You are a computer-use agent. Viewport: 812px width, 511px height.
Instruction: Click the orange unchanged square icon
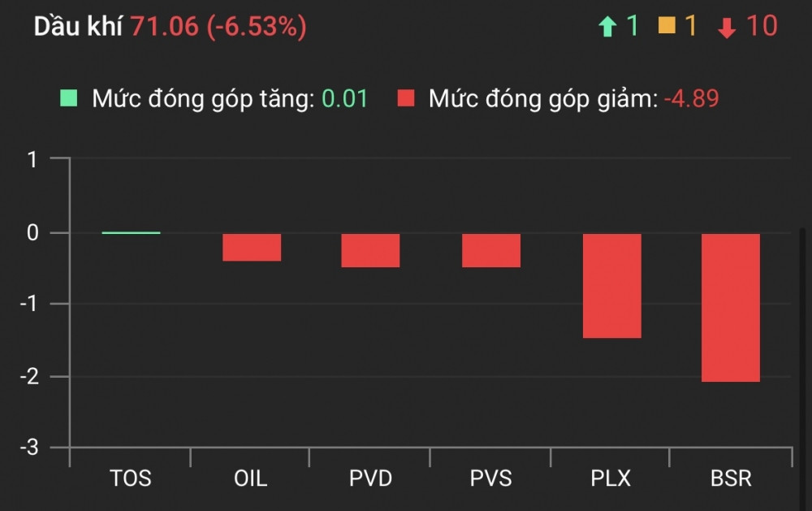667,27
